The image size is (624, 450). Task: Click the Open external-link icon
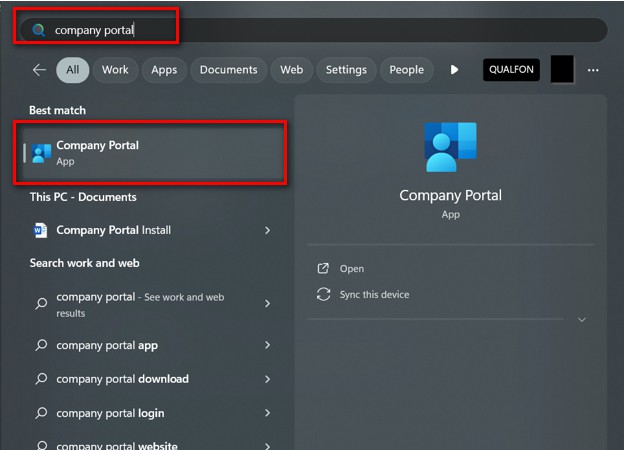[323, 269]
